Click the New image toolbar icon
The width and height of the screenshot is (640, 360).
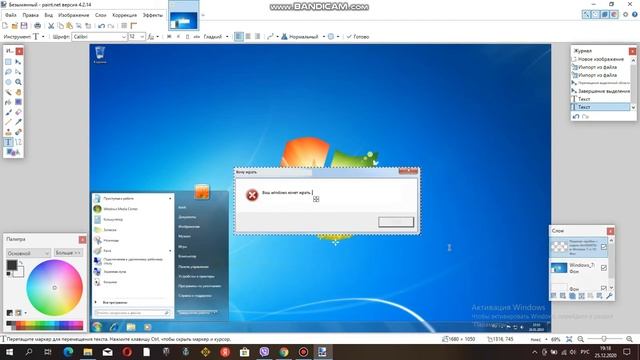point(5,26)
